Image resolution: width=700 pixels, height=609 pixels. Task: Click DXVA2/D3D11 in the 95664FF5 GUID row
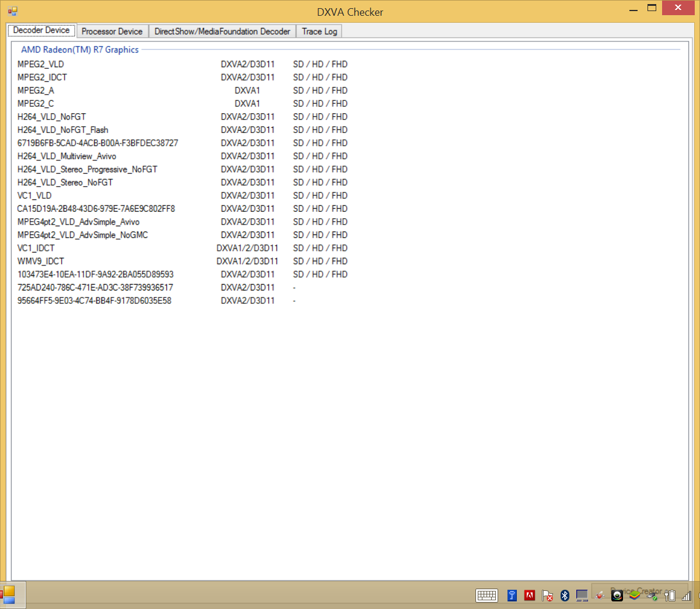(x=247, y=300)
